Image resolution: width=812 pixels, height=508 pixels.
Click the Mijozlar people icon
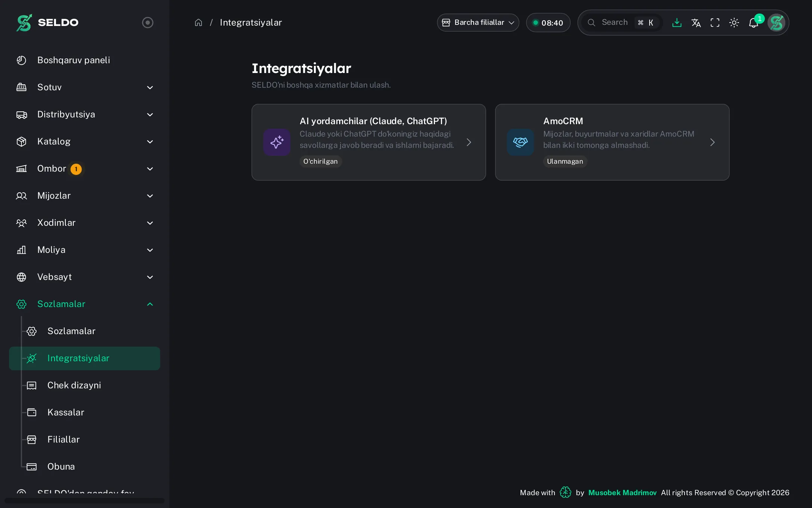21,196
